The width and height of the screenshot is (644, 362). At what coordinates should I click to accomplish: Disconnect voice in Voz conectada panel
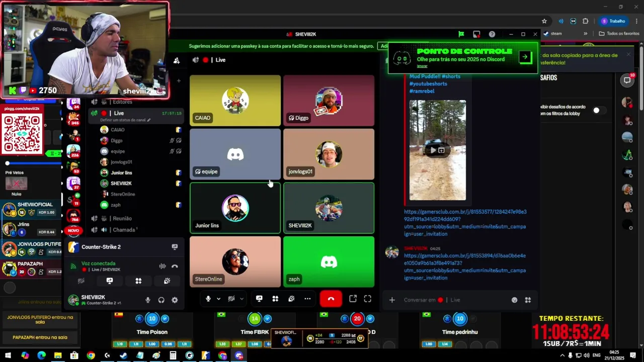[x=175, y=266]
